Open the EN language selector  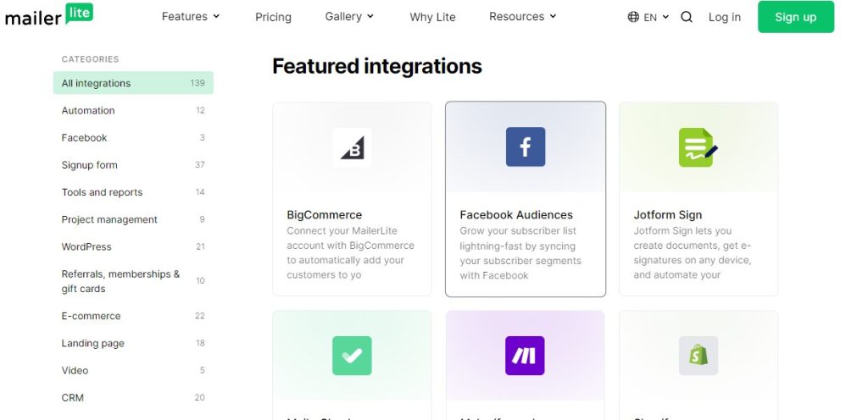[648, 17]
